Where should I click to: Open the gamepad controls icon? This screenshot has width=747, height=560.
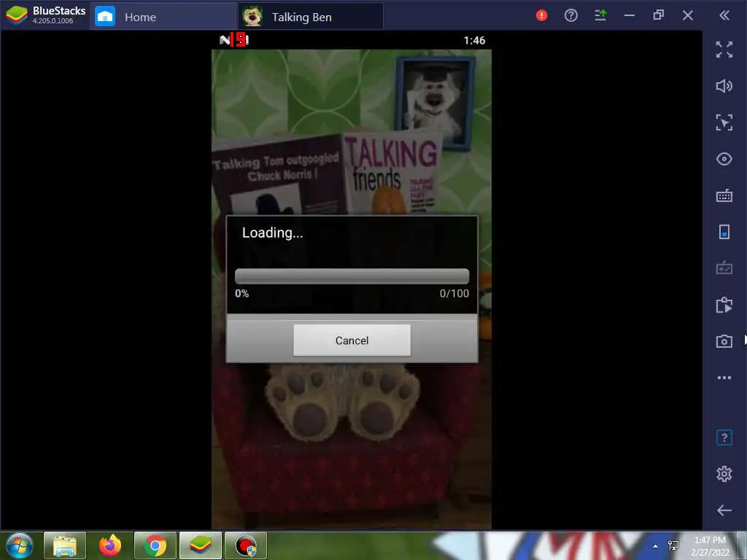(x=724, y=268)
